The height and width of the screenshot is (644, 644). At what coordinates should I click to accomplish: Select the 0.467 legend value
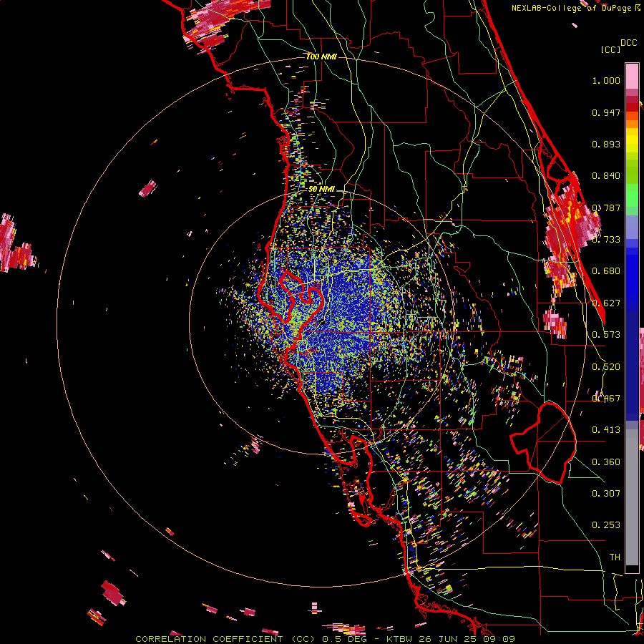[x=606, y=399]
